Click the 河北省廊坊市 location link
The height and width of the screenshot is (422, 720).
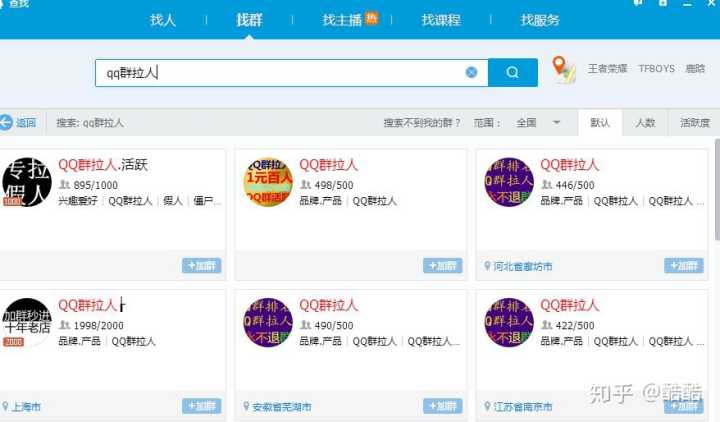pyautogui.click(x=523, y=266)
